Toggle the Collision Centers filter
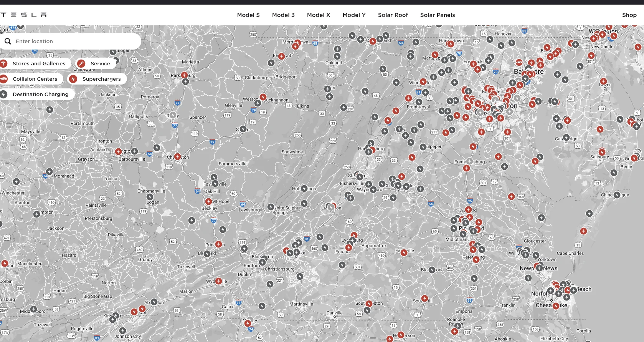 click(31, 79)
